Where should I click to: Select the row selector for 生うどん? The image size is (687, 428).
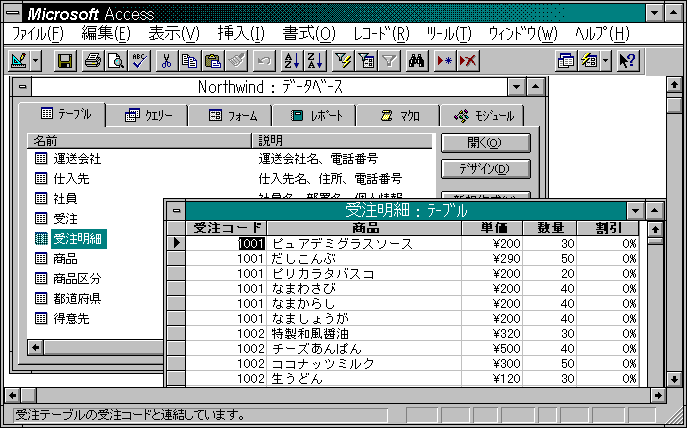point(177,379)
